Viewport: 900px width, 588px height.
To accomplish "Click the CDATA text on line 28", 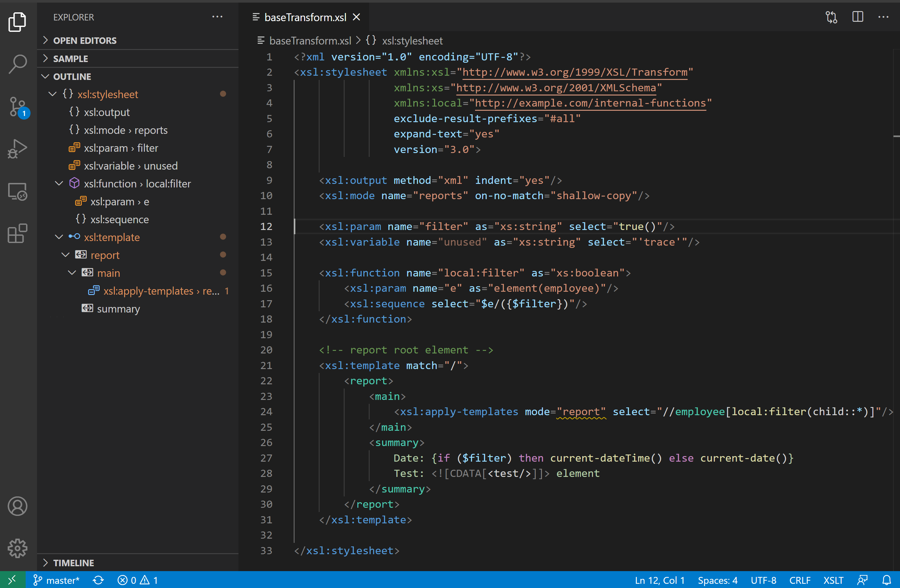I will click(x=466, y=473).
